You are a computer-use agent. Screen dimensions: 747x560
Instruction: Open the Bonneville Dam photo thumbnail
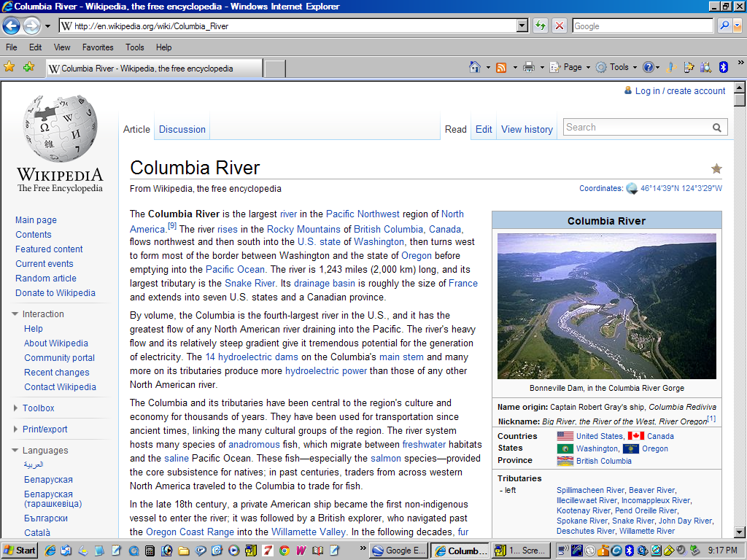pos(606,306)
